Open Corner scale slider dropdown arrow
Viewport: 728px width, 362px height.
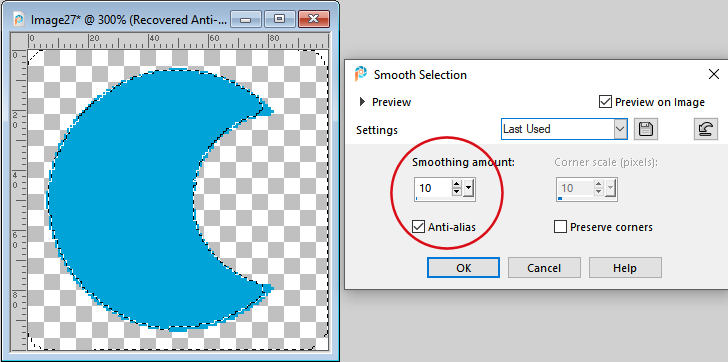610,187
